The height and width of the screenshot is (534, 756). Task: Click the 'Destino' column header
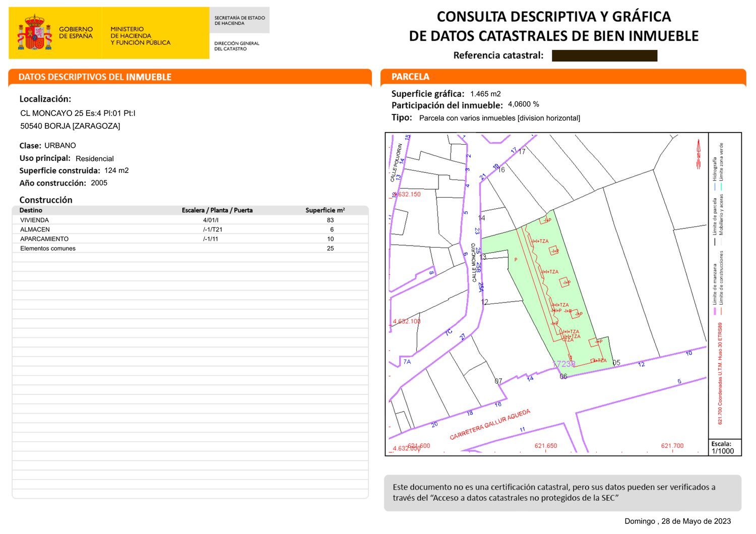pos(31,210)
